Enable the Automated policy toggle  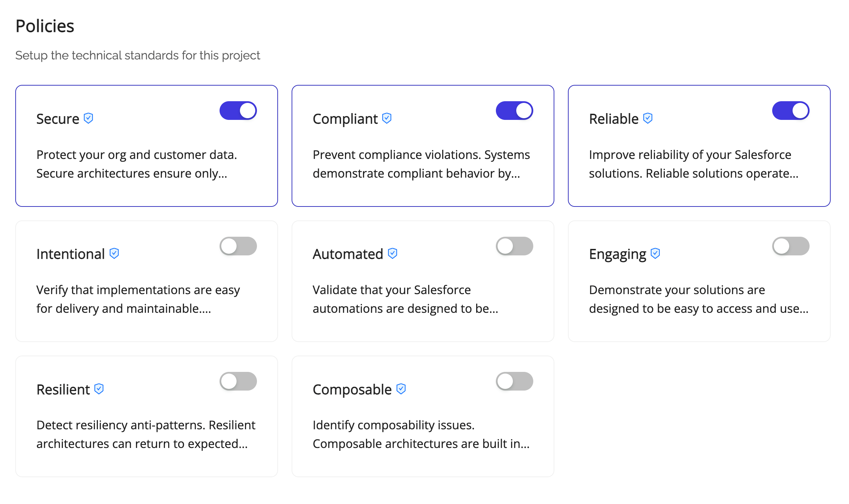coord(515,246)
